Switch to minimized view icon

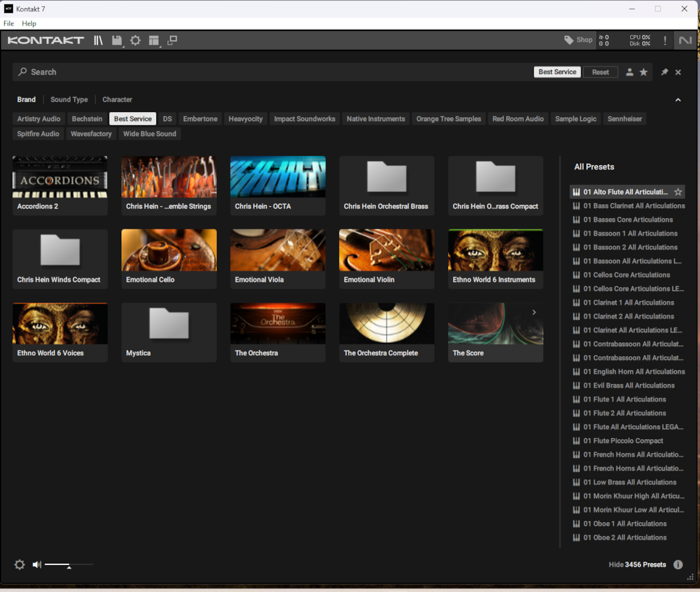click(172, 40)
